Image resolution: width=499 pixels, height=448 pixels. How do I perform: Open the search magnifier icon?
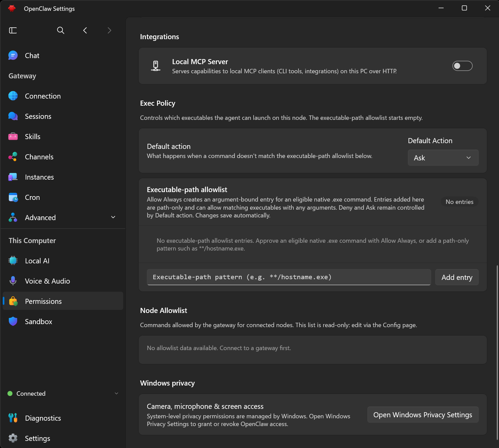(61, 30)
